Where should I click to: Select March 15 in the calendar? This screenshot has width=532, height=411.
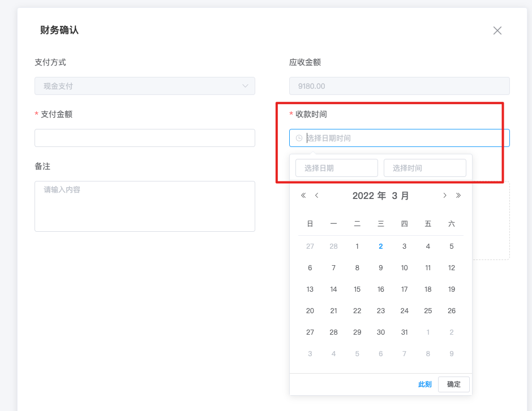[357, 289]
